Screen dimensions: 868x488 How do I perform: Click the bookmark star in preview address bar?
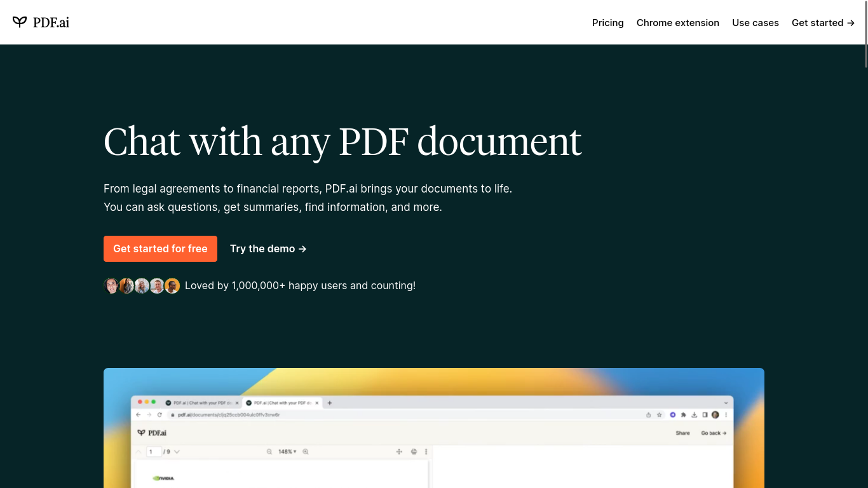tap(660, 415)
